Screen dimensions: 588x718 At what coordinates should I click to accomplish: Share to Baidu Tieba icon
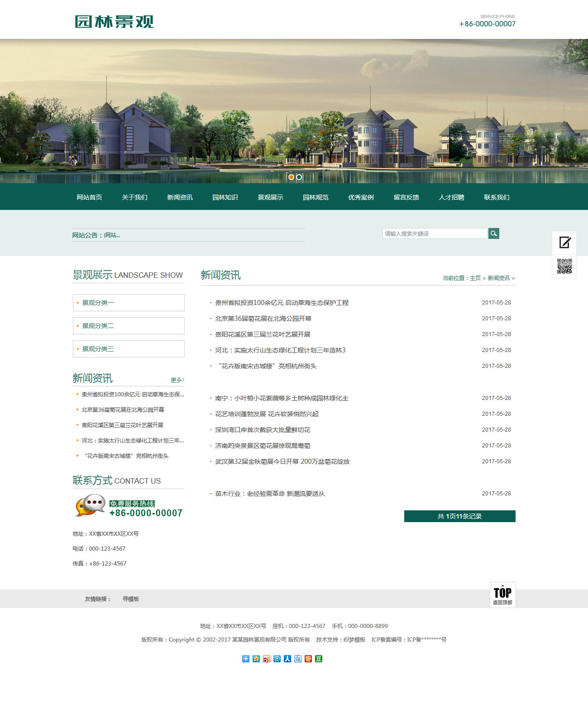[x=298, y=659]
